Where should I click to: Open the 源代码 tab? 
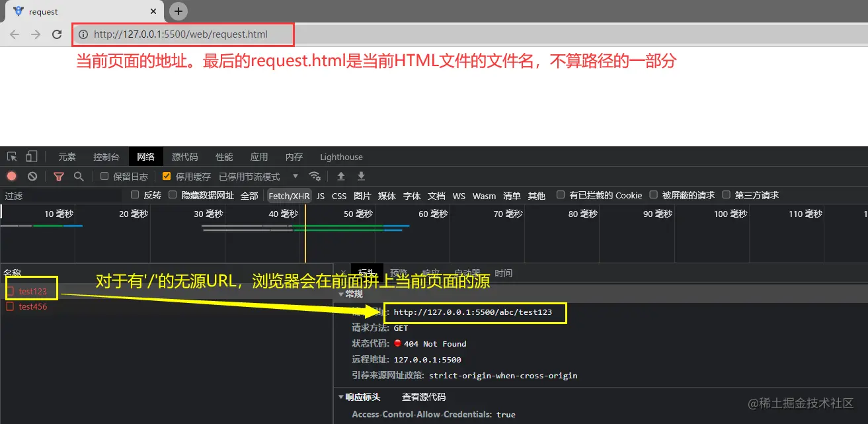click(185, 157)
